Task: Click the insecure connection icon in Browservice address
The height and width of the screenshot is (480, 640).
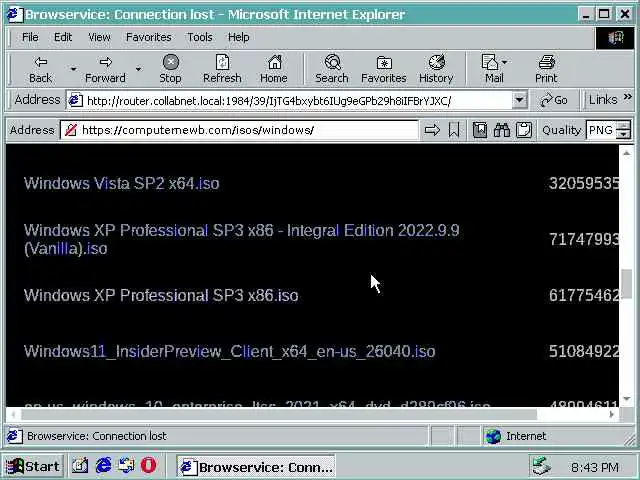Action: click(71, 130)
